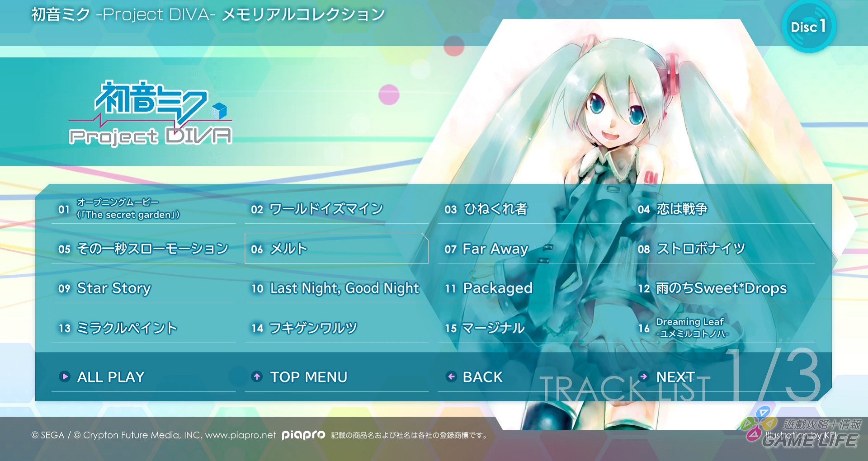Select track 04 恋は戦争
868x461 pixels.
tap(723, 209)
